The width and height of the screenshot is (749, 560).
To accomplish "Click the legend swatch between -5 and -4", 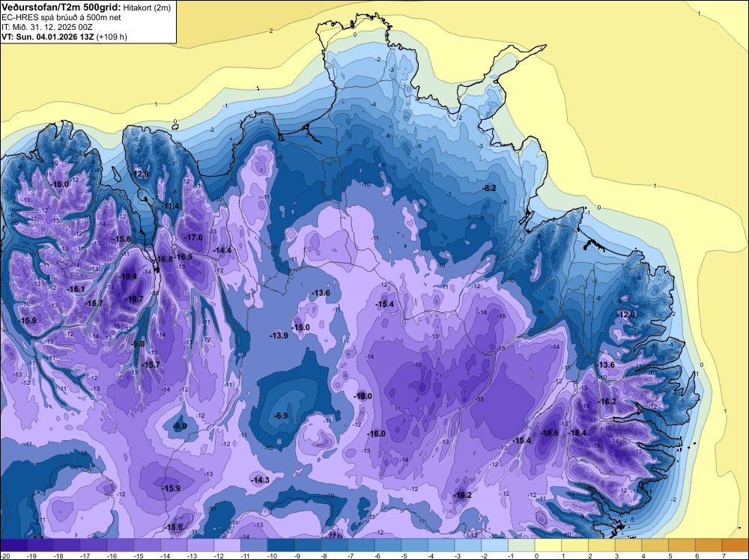I will point(415,545).
